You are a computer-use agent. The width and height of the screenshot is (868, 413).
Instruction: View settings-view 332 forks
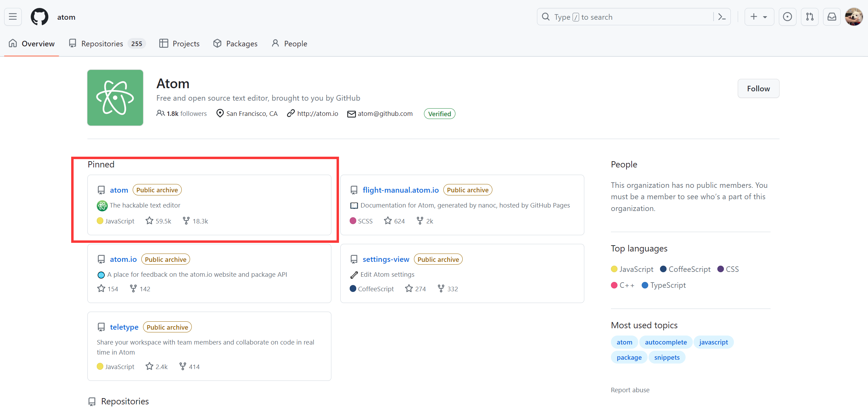point(447,288)
